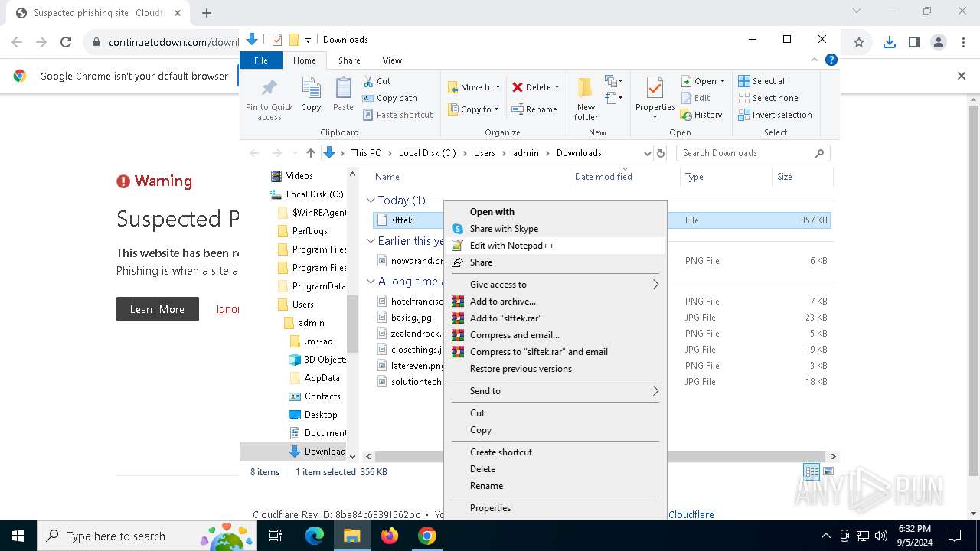Choose Restore previous versions

[x=555, y=369]
